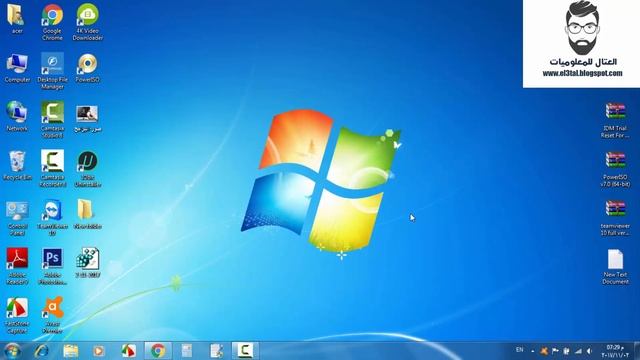Image resolution: width=640 pixels, height=360 pixels.
Task: Select the New folder desktop icon
Action: [x=87, y=214]
